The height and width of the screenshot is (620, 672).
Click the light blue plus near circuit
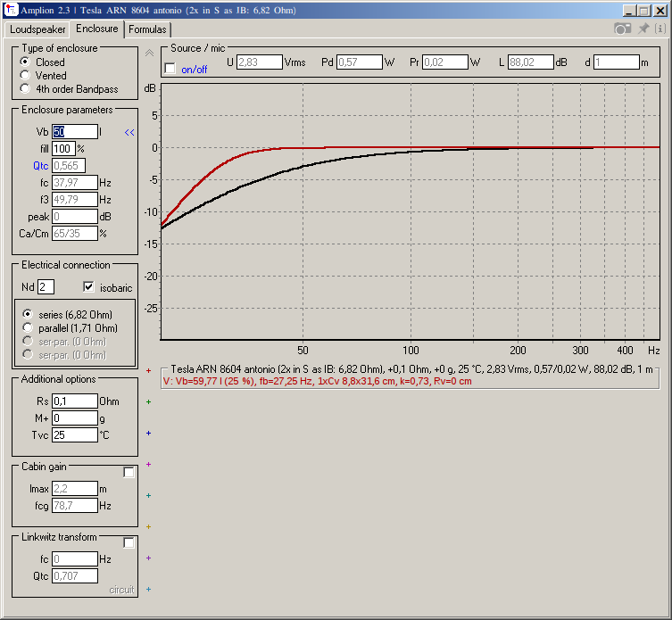[x=149, y=589]
